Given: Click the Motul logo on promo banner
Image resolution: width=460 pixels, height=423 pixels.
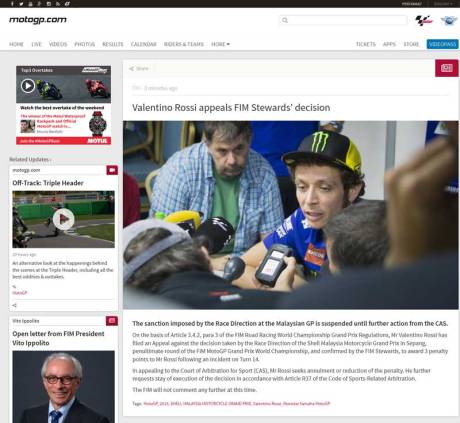Looking at the screenshot, I should [97, 141].
